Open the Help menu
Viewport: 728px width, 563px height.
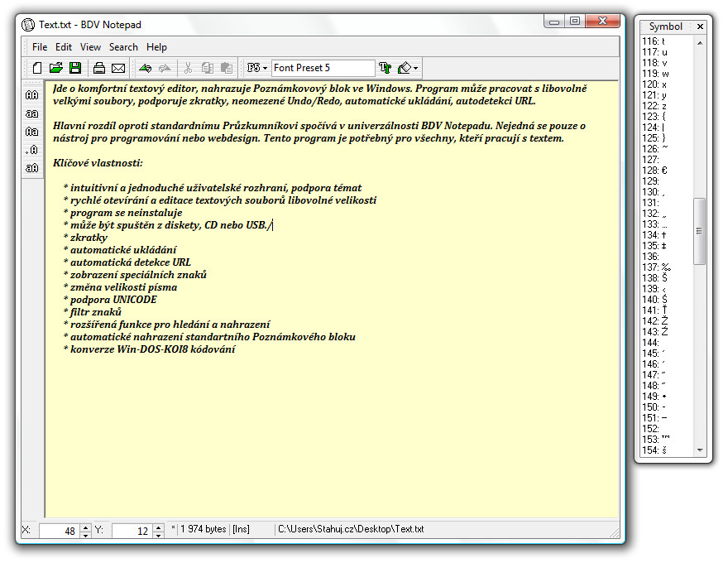(156, 47)
